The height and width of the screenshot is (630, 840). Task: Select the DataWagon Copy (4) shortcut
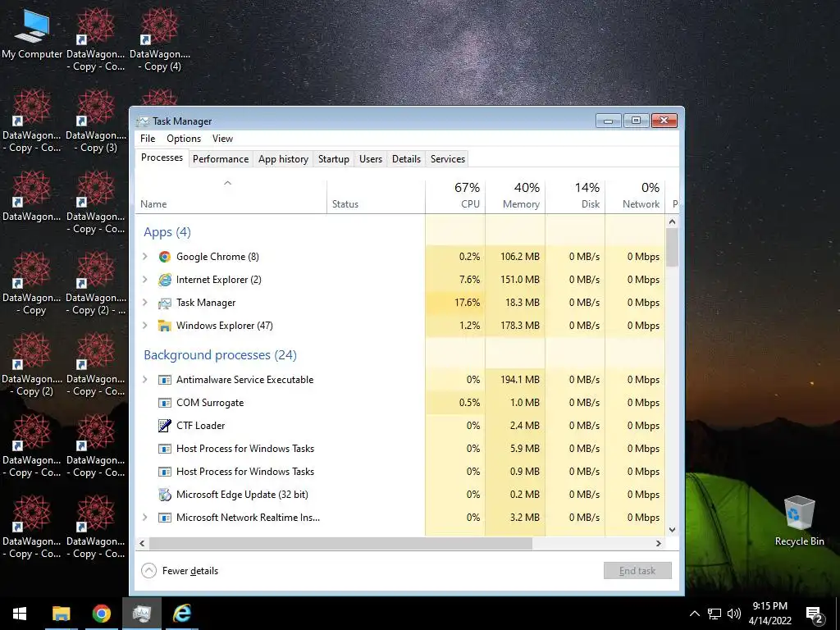pos(160,41)
